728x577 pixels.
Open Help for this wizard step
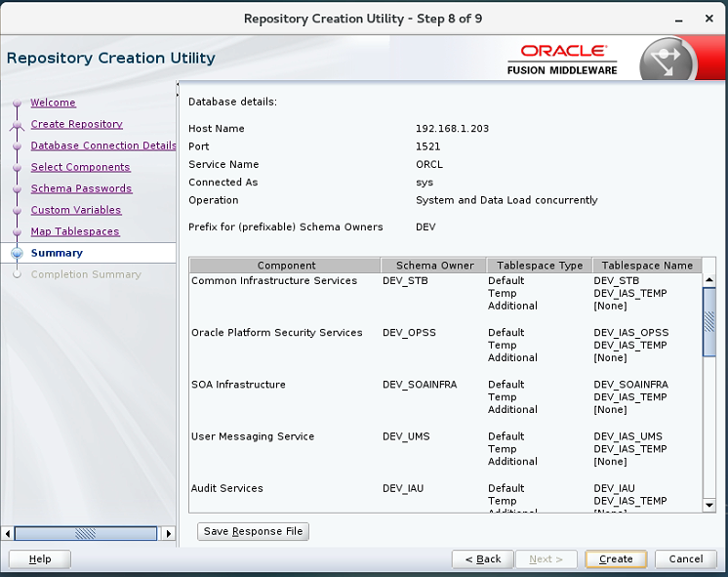click(40, 558)
